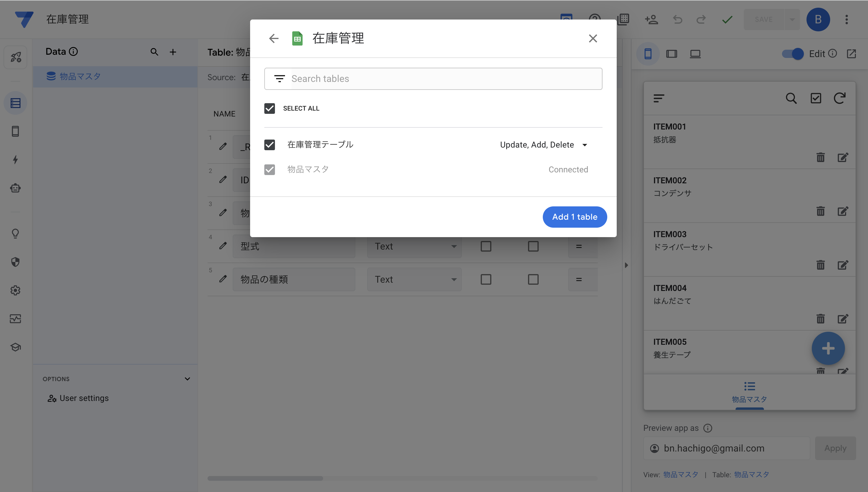The image size is (868, 492).
Task: Open the Security shield section
Action: point(15,262)
